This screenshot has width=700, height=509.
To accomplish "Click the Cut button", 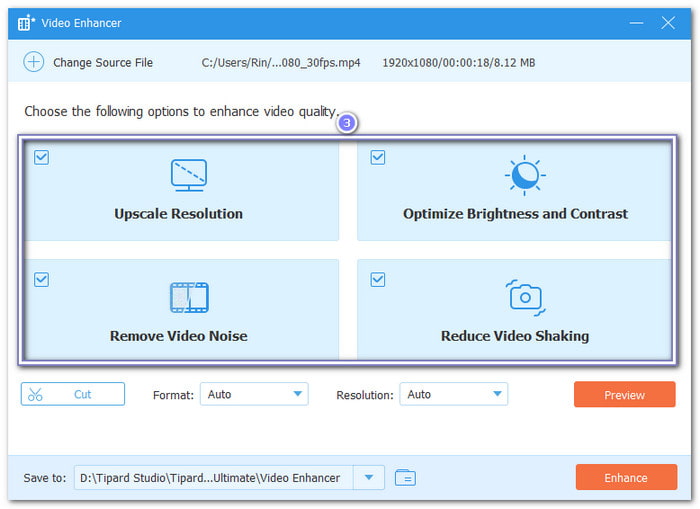I will pos(73,394).
